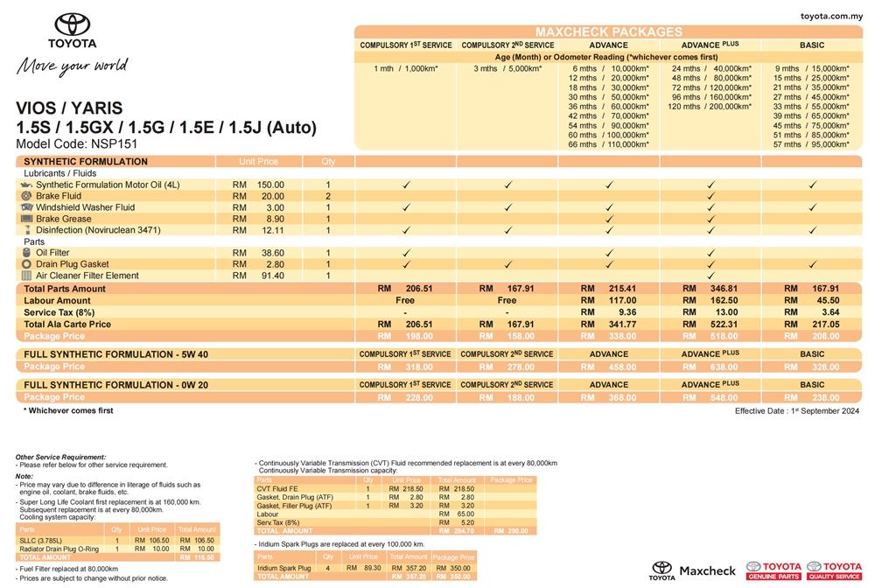Viewport: 875px width, 588px height.
Task: Click the Model Code: NSP151 text
Action: point(76,143)
